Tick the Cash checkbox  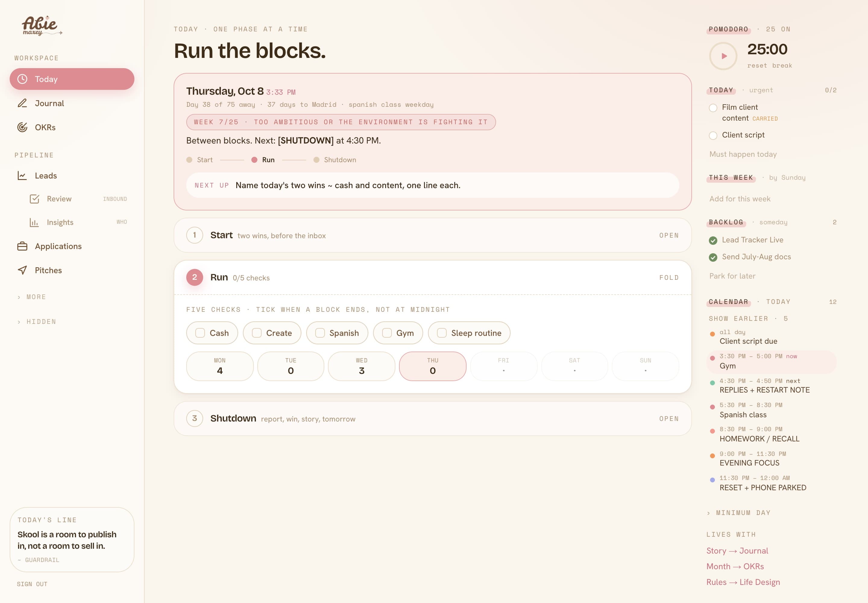(200, 333)
